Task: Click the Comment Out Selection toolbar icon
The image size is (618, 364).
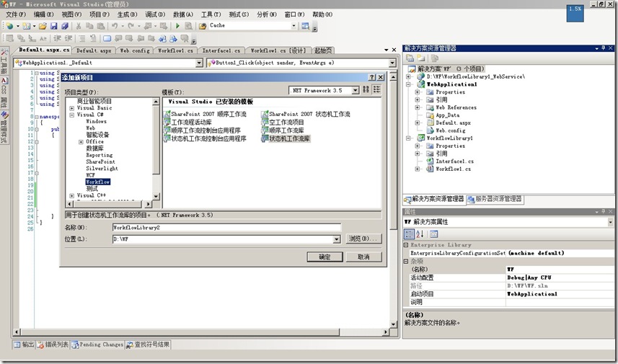Action: click(82, 38)
